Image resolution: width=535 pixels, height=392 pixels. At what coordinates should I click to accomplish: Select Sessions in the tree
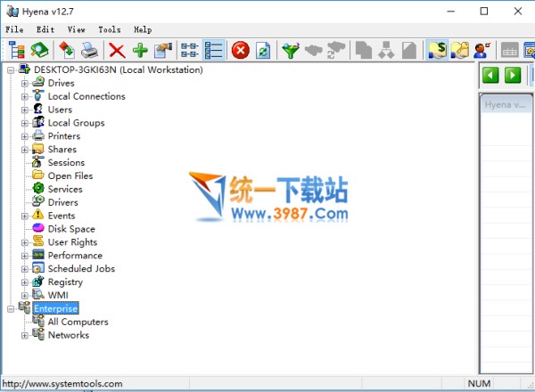(x=66, y=163)
